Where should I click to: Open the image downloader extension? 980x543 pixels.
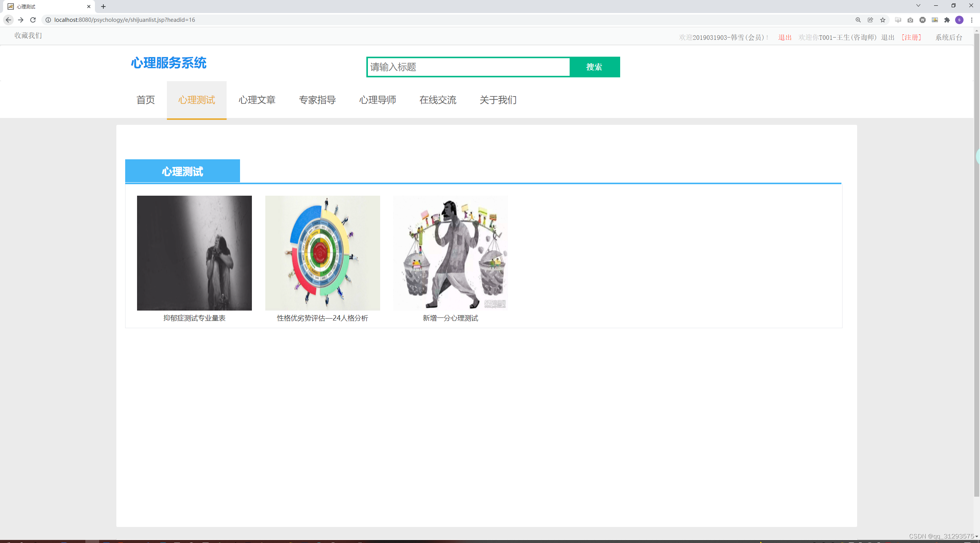tap(935, 20)
